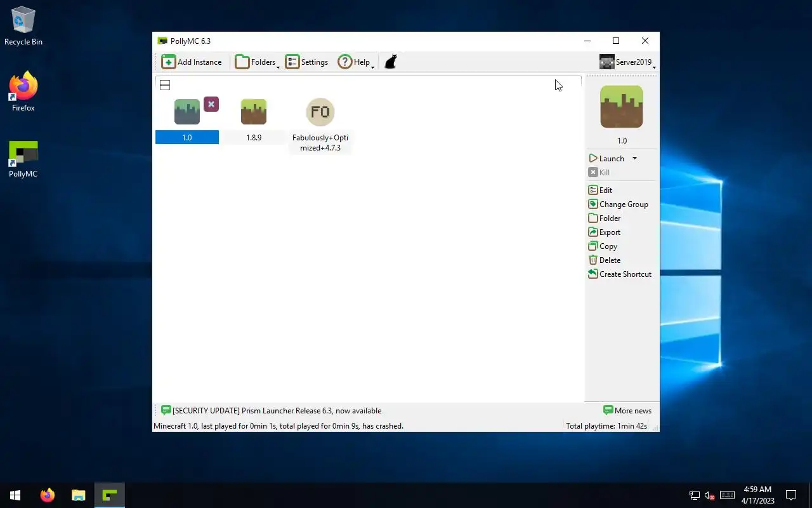Select the Firefox desktop shortcut
The width and height of the screenshot is (812, 508).
[23, 91]
